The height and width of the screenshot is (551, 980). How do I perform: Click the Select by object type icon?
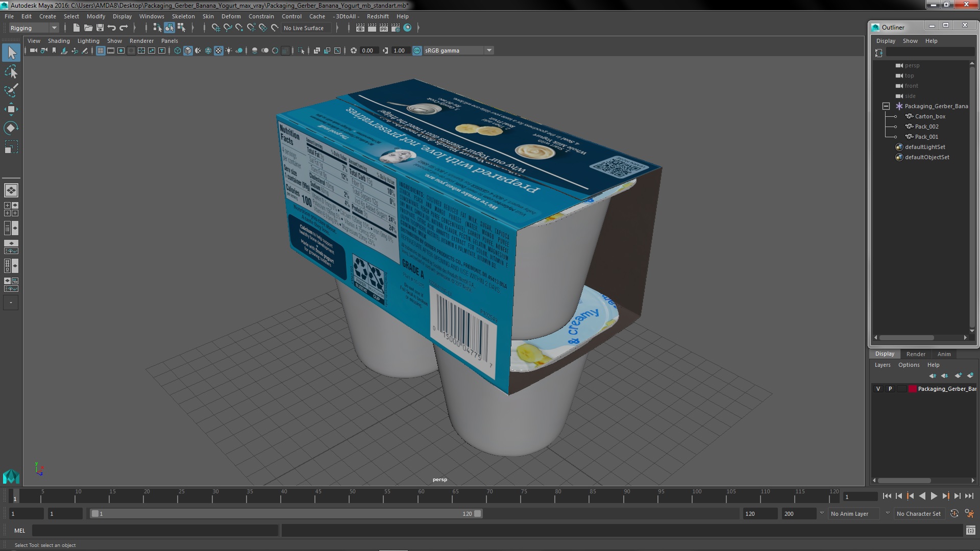169,28
